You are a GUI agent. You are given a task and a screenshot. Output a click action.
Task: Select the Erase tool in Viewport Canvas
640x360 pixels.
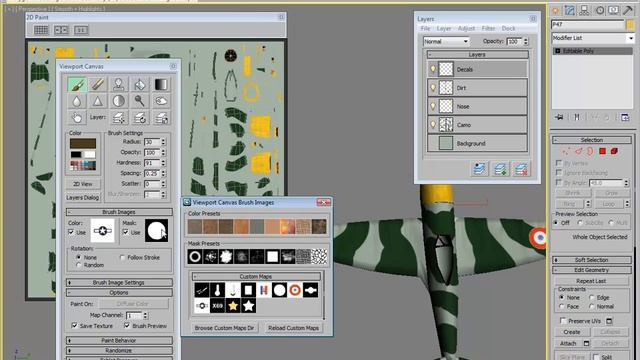pos(98,84)
